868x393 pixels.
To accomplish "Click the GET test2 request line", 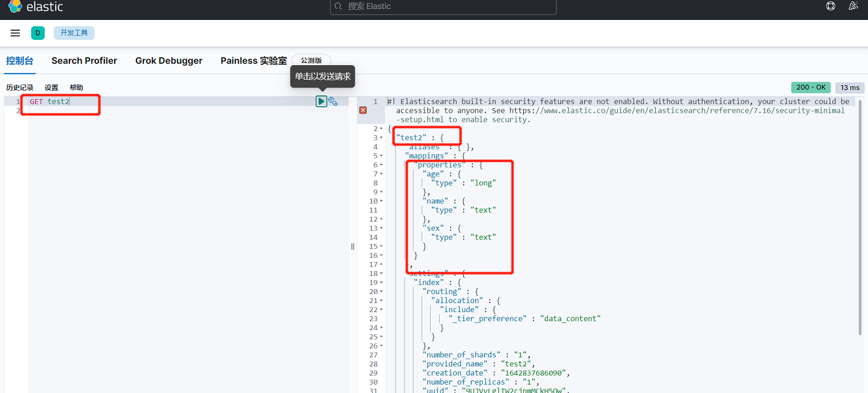I will [50, 101].
